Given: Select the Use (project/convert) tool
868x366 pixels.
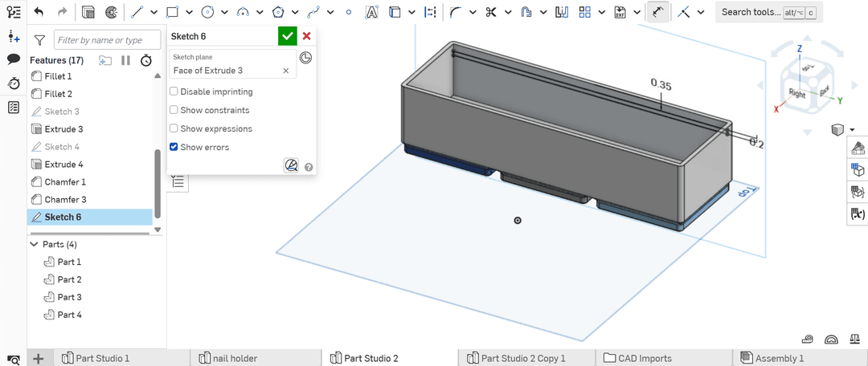Looking at the screenshot, I should click(x=395, y=11).
